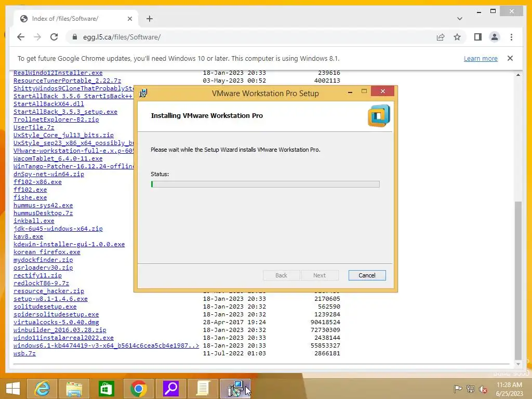Open the ff102-x86.exe link
The image size is (532, 399).
tap(37, 182)
